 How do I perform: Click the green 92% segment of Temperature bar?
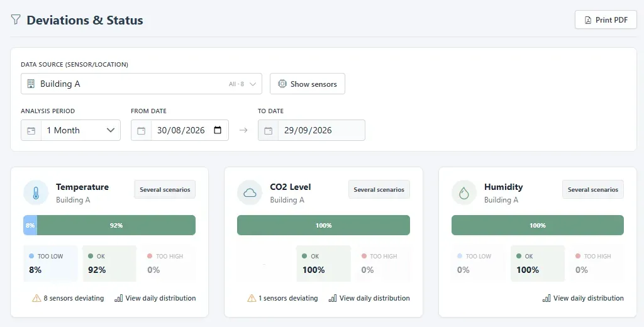[x=116, y=225]
